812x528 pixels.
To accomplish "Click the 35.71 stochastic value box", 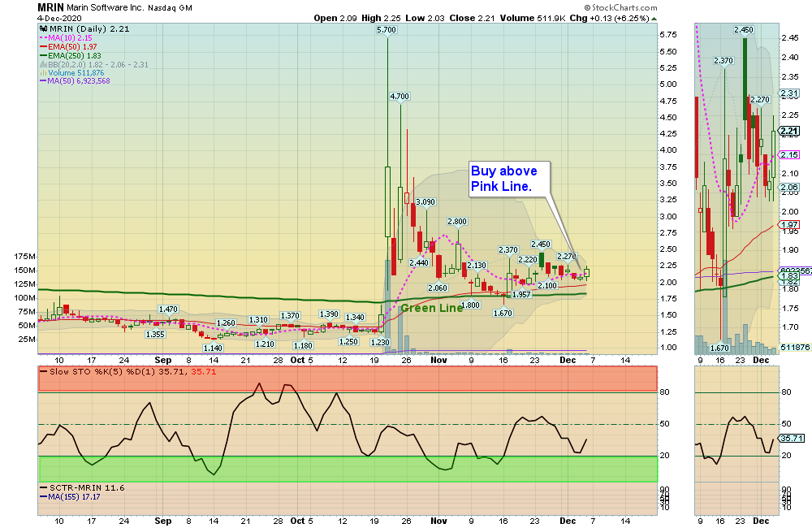I will coord(792,439).
